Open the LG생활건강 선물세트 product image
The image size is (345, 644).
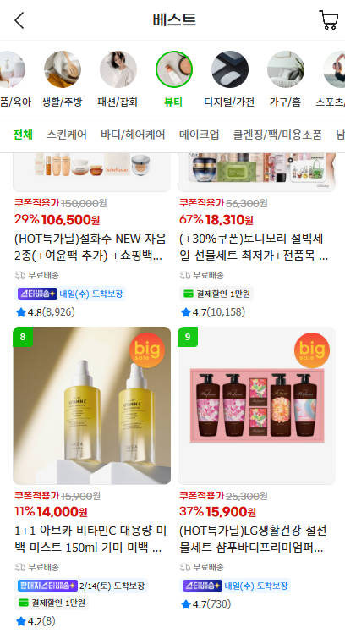point(256,405)
